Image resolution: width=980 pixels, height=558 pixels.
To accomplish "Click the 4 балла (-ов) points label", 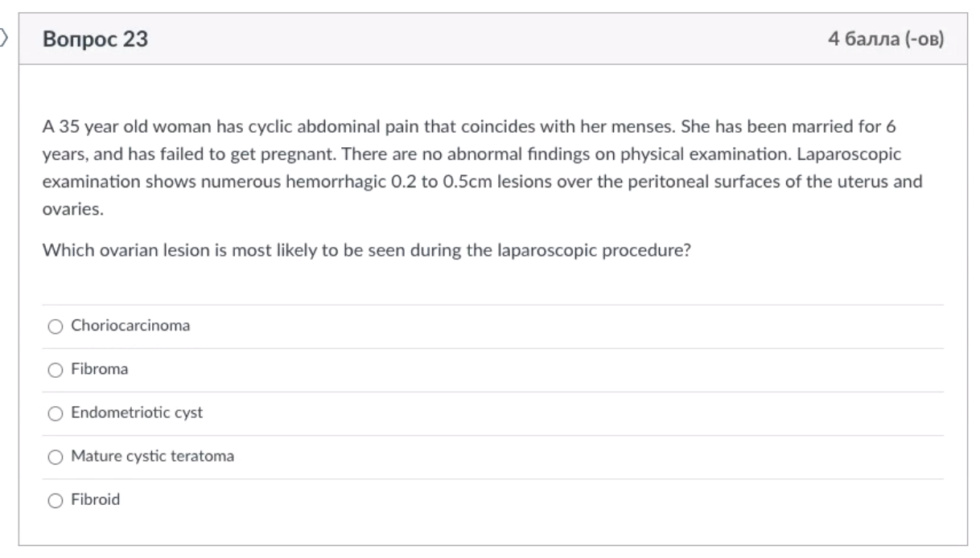I will point(886,39).
